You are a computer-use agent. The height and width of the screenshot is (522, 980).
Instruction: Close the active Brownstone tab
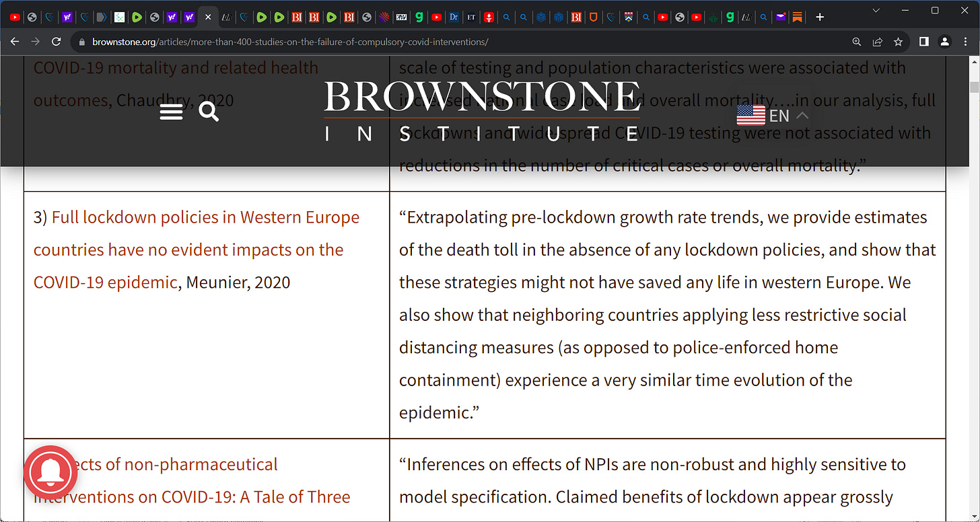[208, 17]
